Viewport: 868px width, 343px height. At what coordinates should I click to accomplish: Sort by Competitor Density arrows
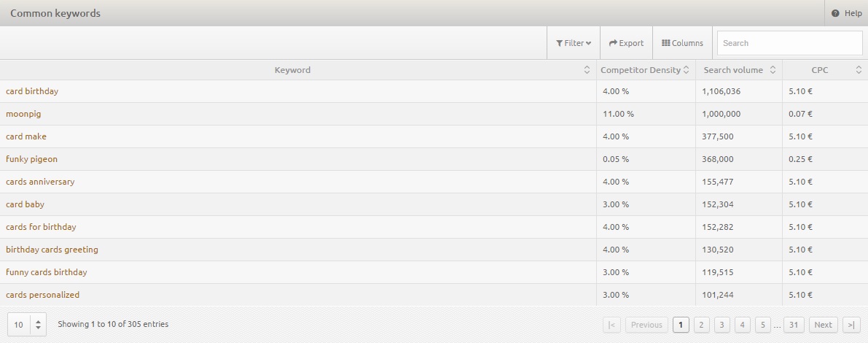686,70
